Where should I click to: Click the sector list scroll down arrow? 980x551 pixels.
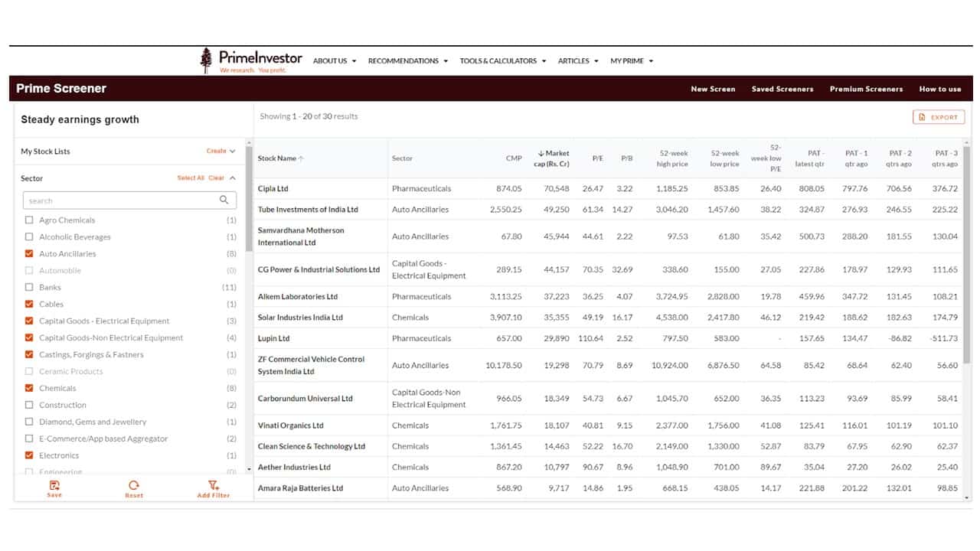[249, 469]
